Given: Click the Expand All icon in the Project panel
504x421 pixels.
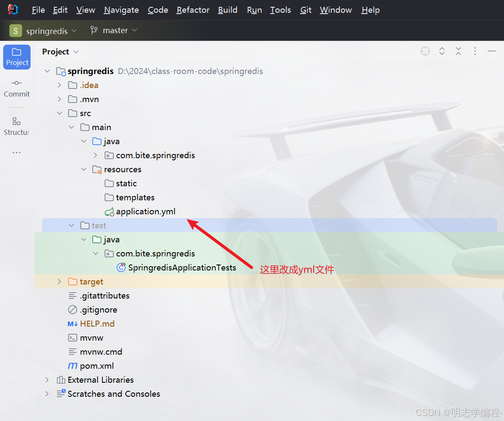Looking at the screenshot, I should point(442,51).
